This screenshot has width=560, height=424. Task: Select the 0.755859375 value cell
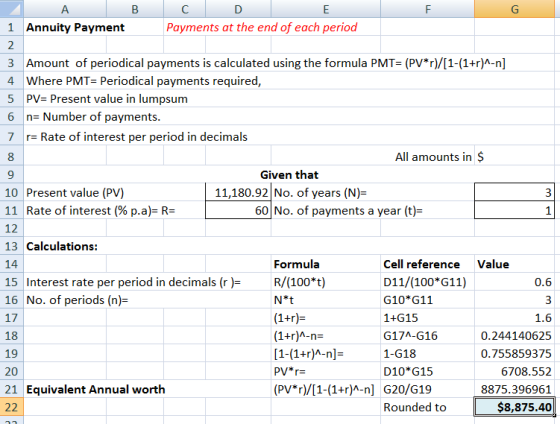[x=514, y=353]
